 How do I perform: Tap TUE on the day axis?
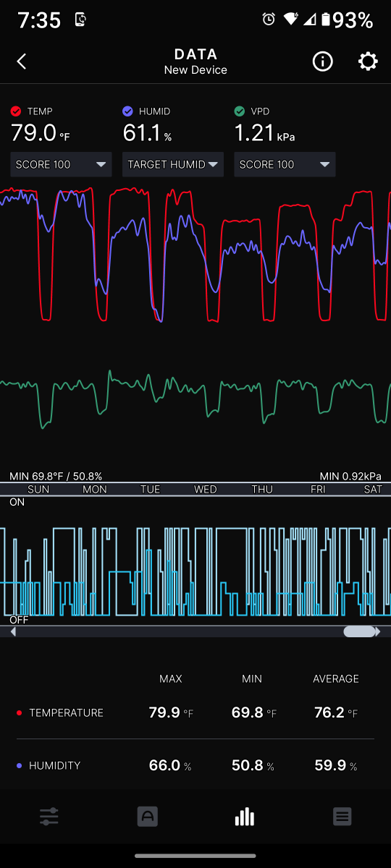pos(150,490)
